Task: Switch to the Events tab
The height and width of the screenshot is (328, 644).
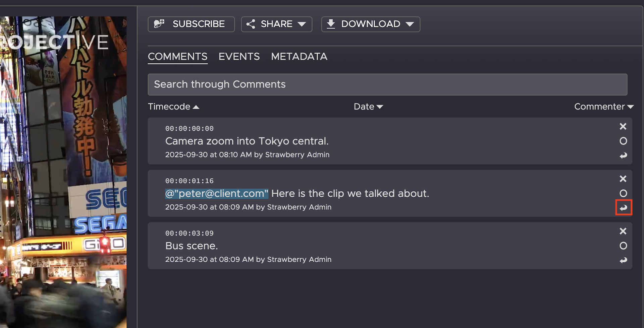Action: (x=239, y=56)
